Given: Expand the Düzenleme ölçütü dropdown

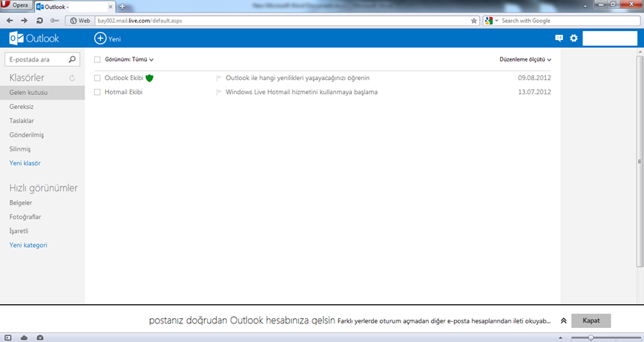Looking at the screenshot, I should tap(525, 59).
